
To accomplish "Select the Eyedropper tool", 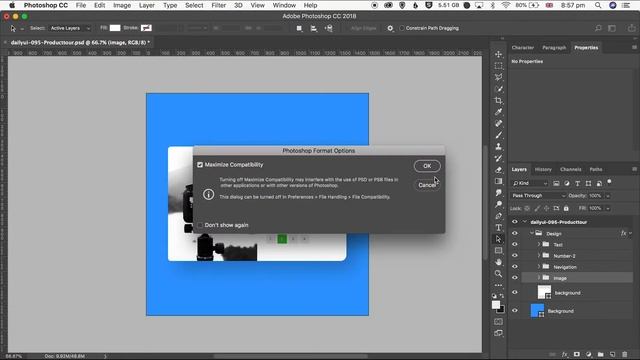I will 498,112.
